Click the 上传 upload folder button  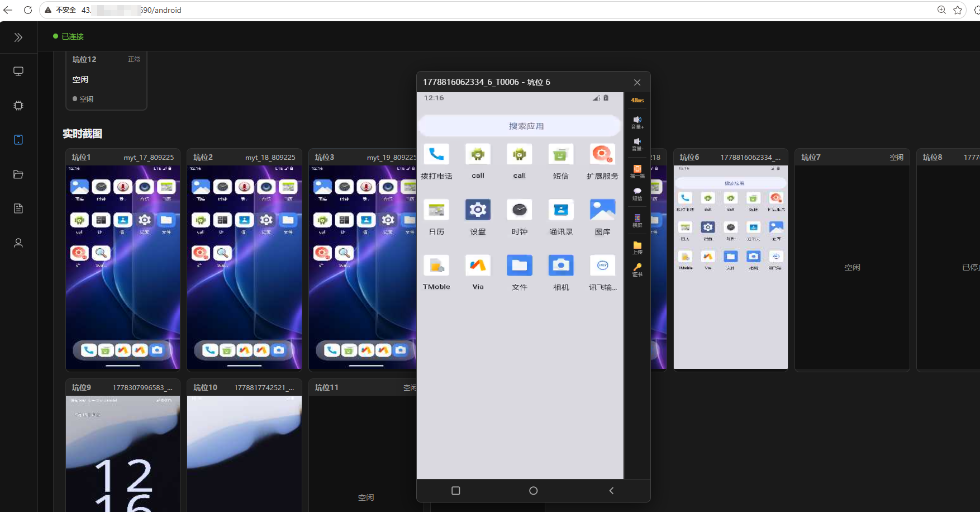[638, 248]
